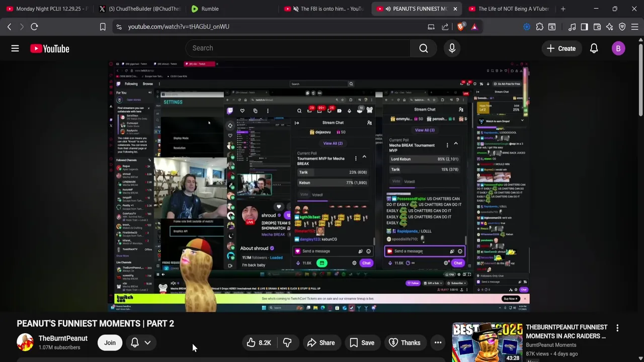Open the Create menu
644x362 pixels.
pos(561,49)
